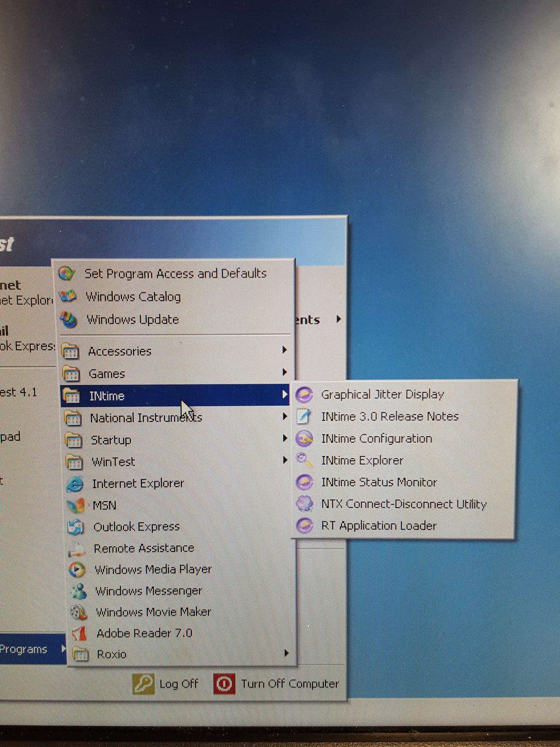Click the RT Application Loader icon
This screenshot has width=560, height=747.
[304, 526]
